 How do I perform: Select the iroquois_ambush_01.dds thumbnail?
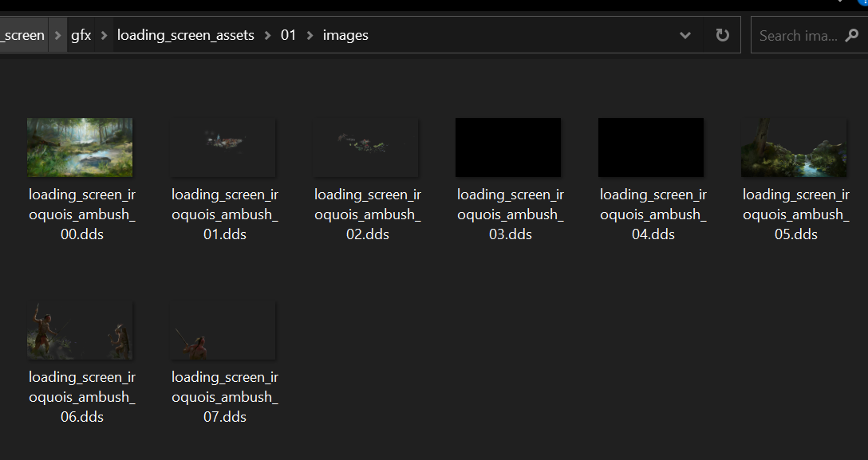point(223,147)
